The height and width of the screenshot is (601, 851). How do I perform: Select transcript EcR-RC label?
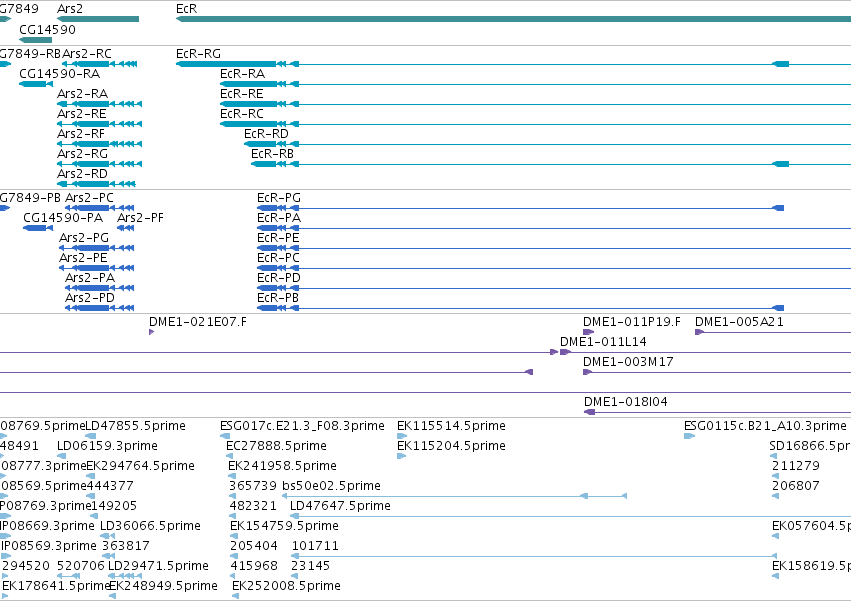click(x=242, y=114)
